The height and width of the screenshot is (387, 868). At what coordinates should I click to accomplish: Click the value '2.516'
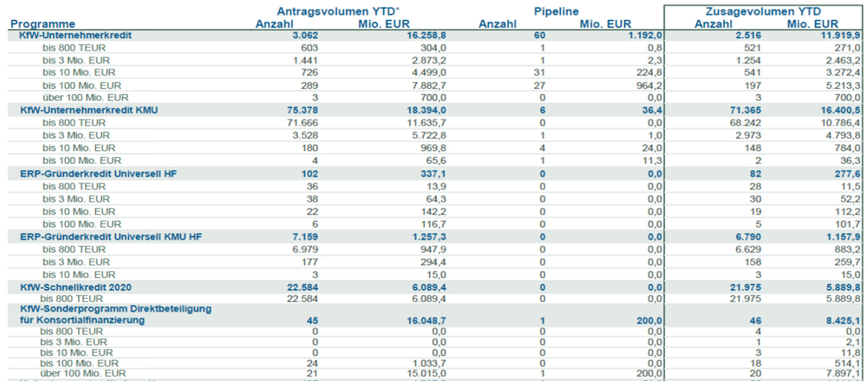748,35
